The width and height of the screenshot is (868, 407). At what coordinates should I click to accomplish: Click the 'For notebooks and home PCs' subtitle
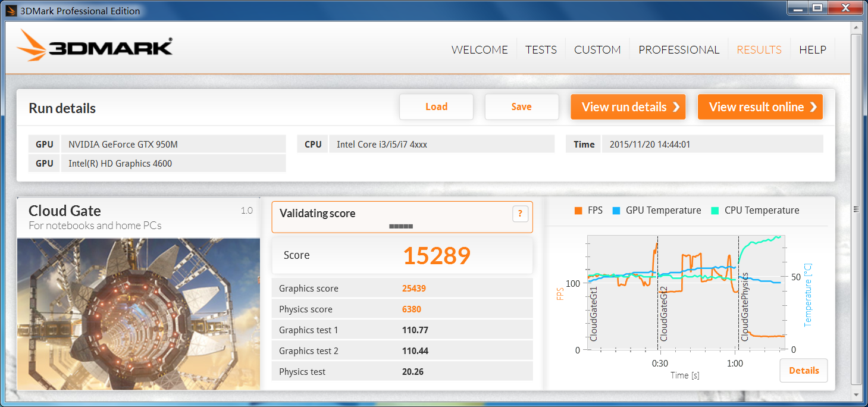click(95, 226)
